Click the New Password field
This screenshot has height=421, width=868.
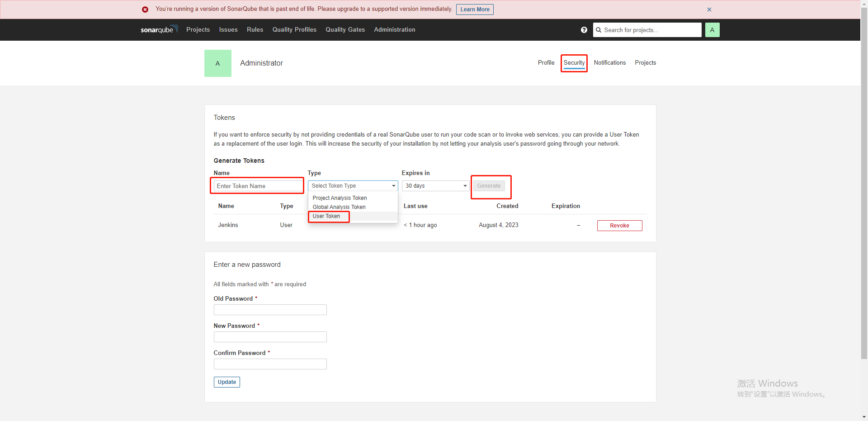pos(270,337)
